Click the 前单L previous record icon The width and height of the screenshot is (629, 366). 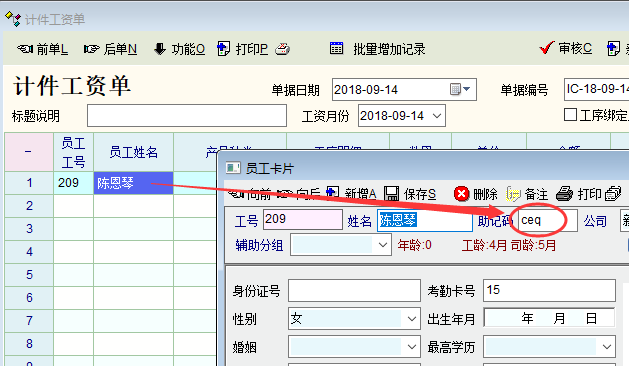(x=25, y=49)
